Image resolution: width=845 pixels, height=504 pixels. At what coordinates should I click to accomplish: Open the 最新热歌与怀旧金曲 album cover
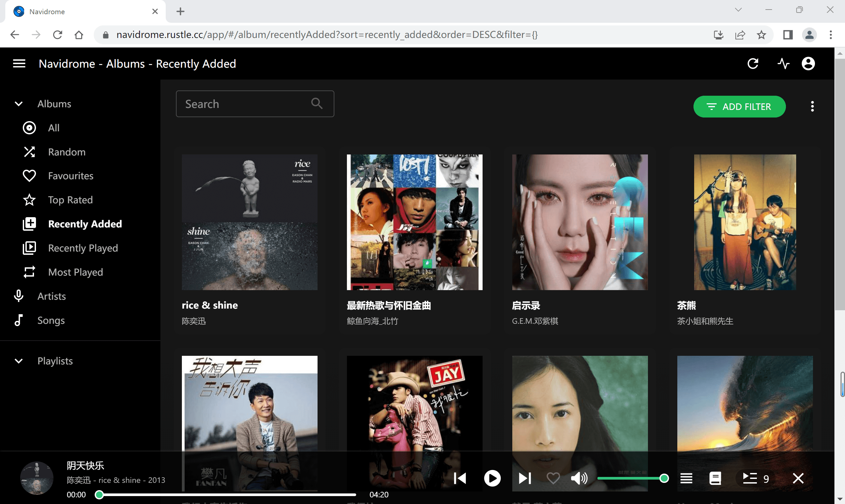(414, 222)
